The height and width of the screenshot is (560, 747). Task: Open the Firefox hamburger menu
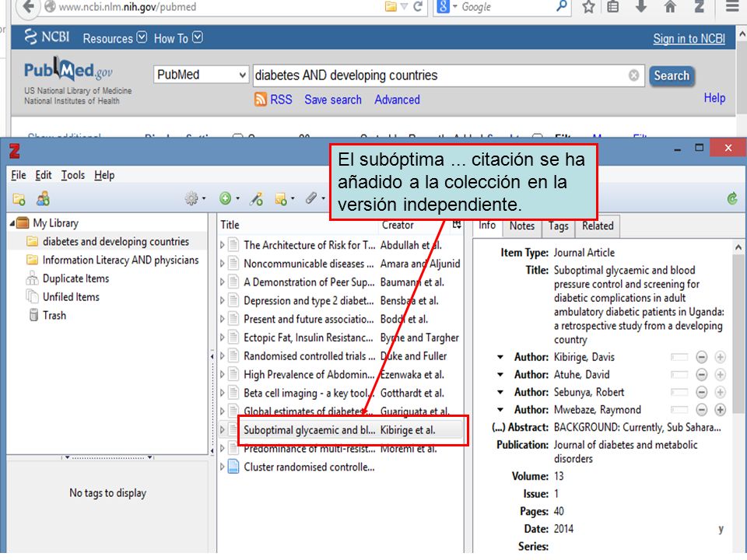coord(732,7)
